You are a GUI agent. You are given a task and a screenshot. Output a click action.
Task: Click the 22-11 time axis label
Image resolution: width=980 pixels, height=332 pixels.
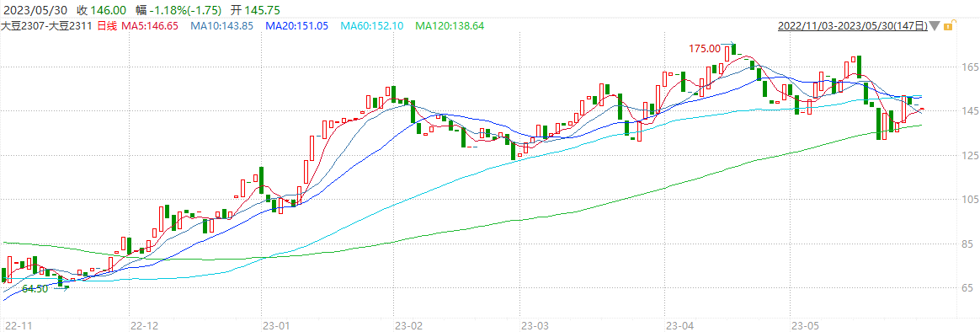[x=19, y=326]
